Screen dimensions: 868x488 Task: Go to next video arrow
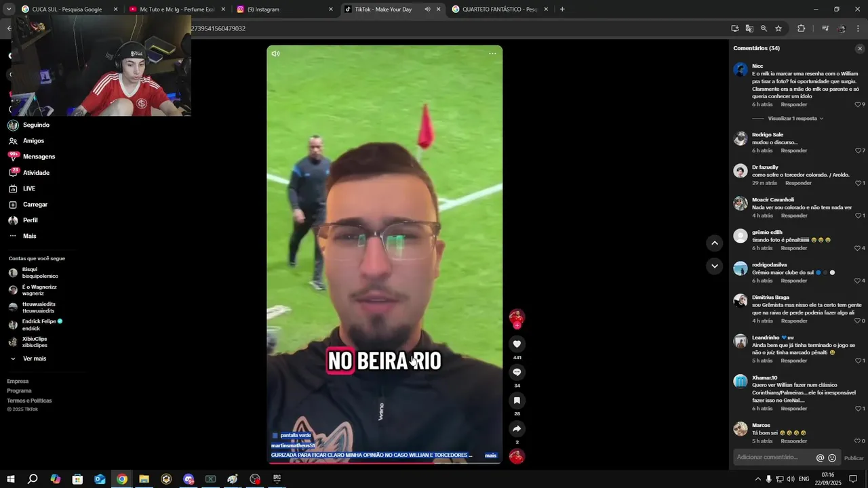[x=714, y=266]
